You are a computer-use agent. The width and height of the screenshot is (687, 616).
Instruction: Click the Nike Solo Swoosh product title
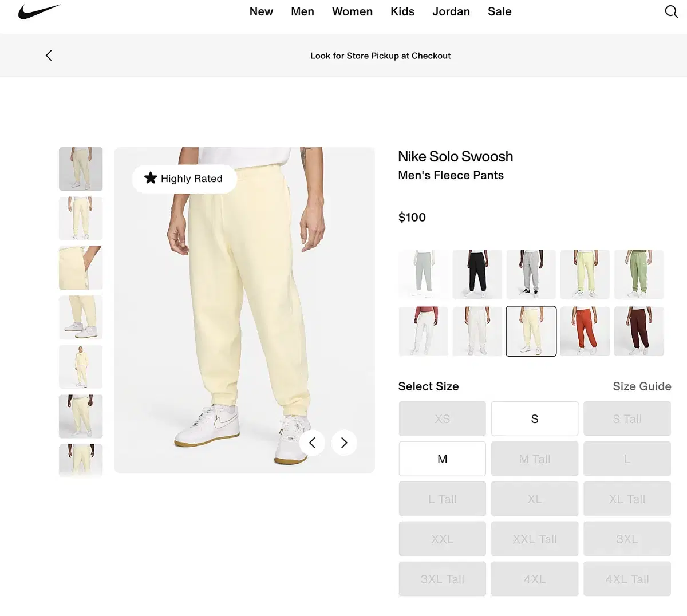pyautogui.click(x=456, y=156)
